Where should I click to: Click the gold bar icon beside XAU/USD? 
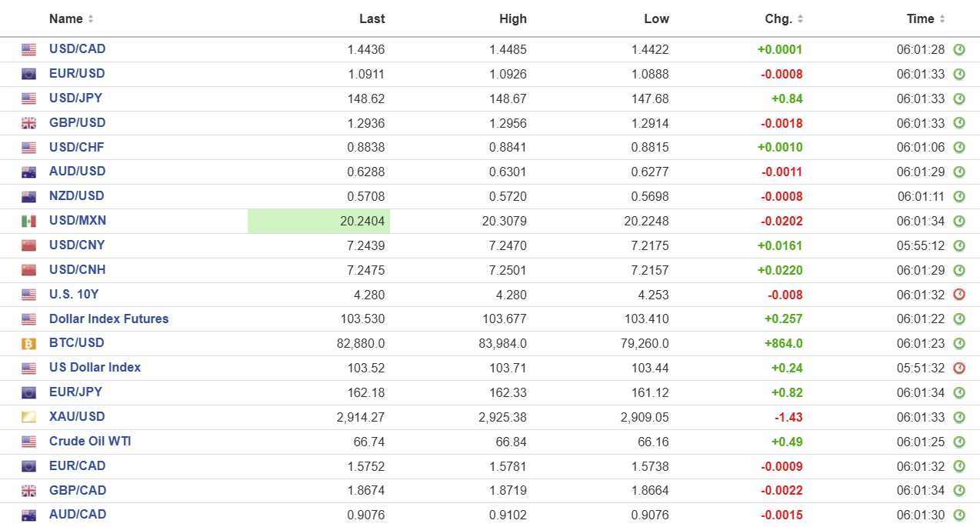(28, 418)
